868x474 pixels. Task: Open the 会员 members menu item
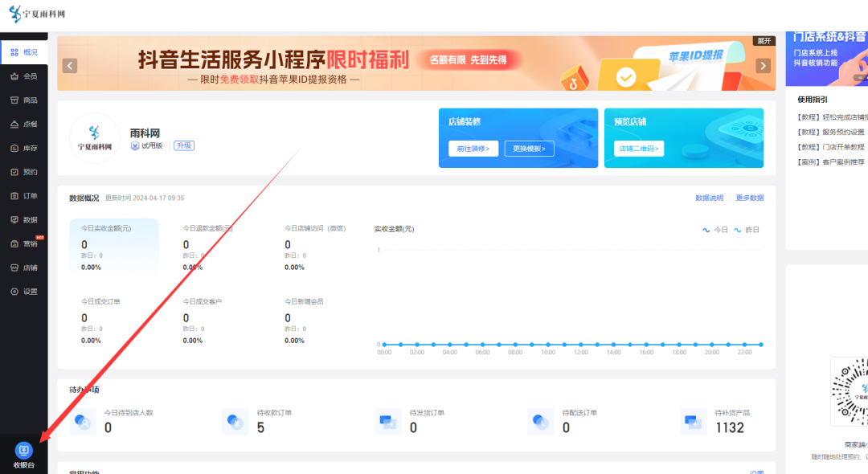(24, 76)
